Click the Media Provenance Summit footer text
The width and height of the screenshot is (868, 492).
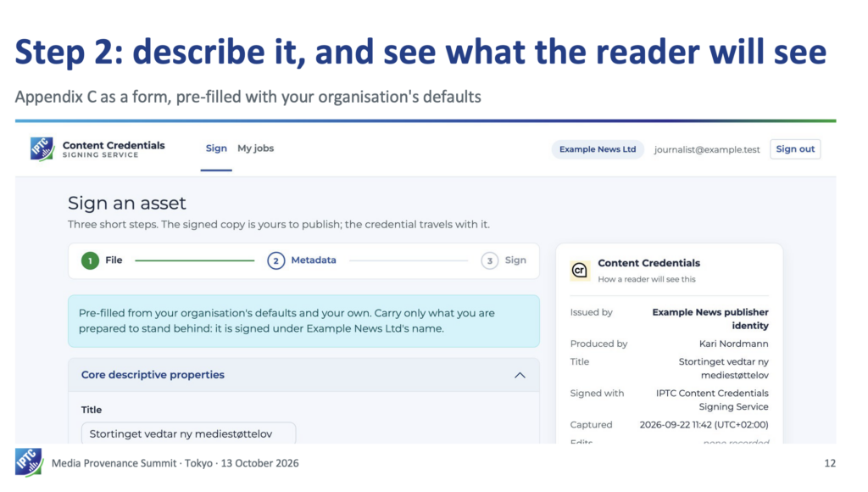[x=175, y=463]
